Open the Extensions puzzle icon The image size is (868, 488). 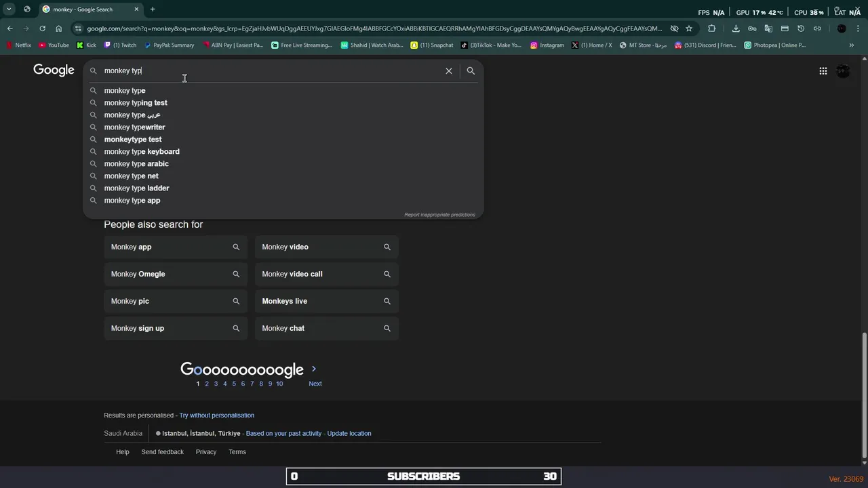[711, 28]
